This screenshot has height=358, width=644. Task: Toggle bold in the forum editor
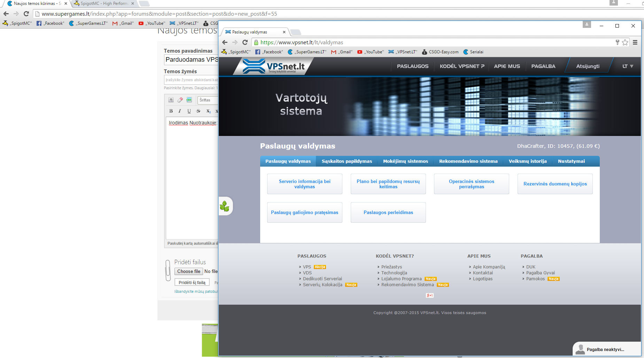pyautogui.click(x=171, y=111)
